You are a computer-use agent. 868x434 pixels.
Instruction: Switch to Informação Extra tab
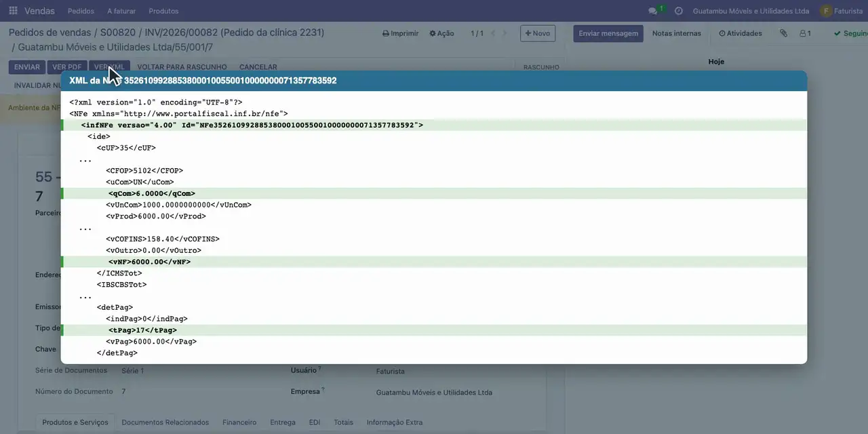point(395,422)
